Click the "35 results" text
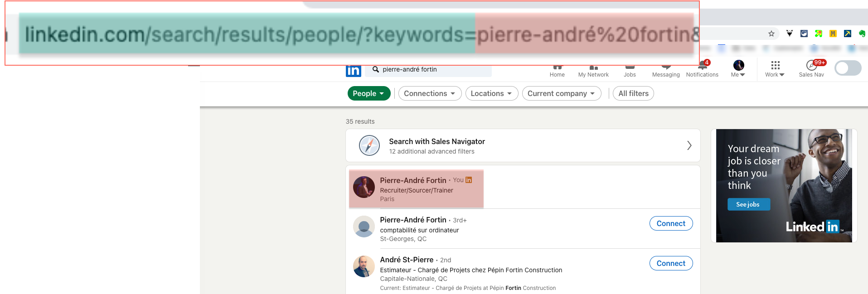 click(360, 121)
